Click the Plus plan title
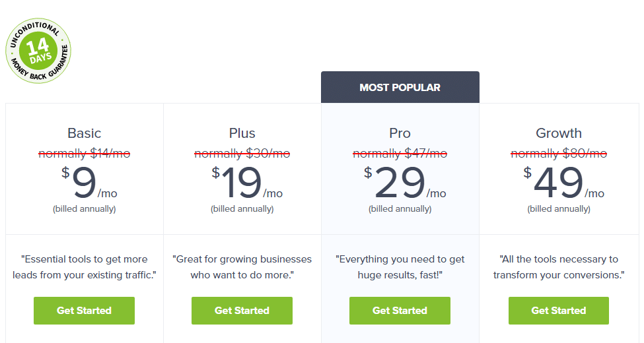This screenshot has height=343, width=644. click(242, 133)
